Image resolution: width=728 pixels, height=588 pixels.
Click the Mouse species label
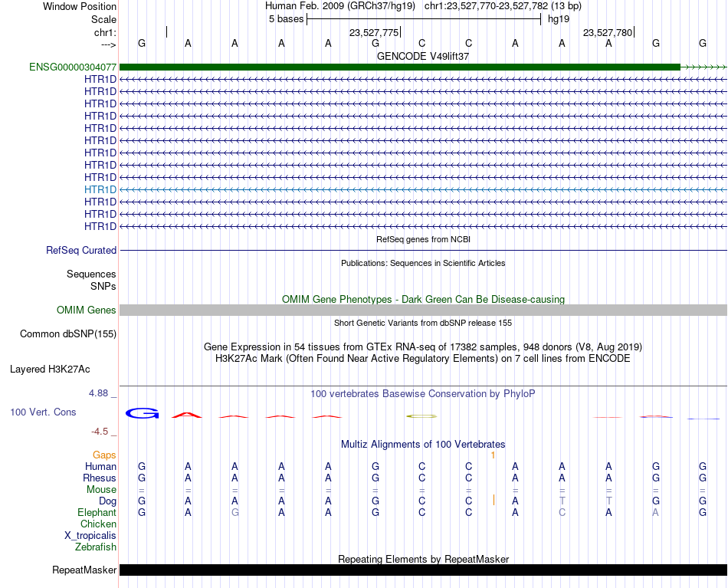101,490
